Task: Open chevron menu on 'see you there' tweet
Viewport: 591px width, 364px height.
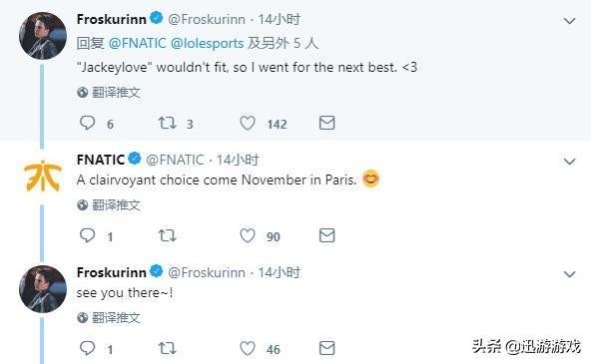Action: click(569, 274)
